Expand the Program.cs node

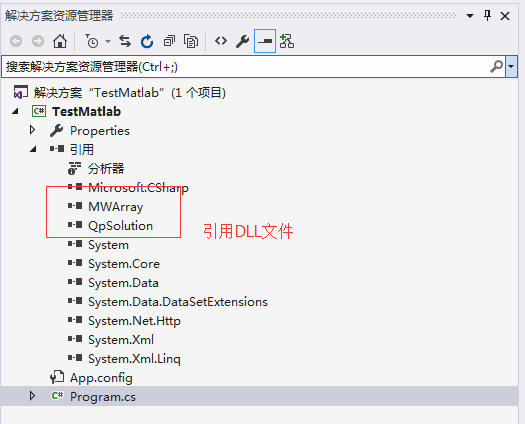click(x=32, y=396)
